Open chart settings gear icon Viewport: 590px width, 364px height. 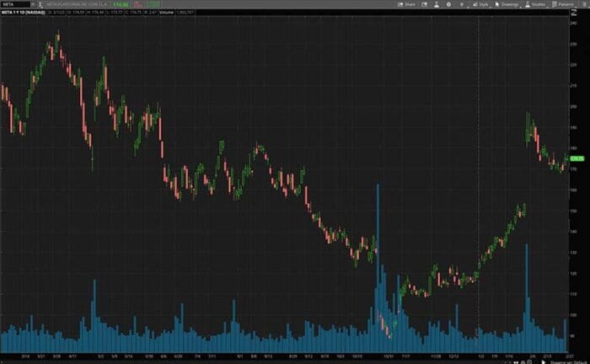pyautogui.click(x=448, y=4)
